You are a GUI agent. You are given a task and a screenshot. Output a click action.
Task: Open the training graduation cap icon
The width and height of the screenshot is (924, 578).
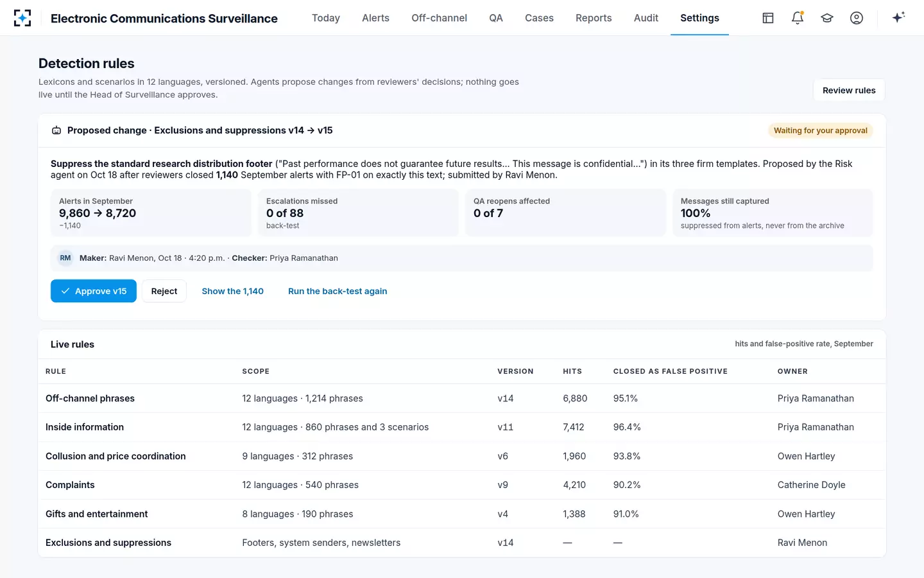pos(827,18)
